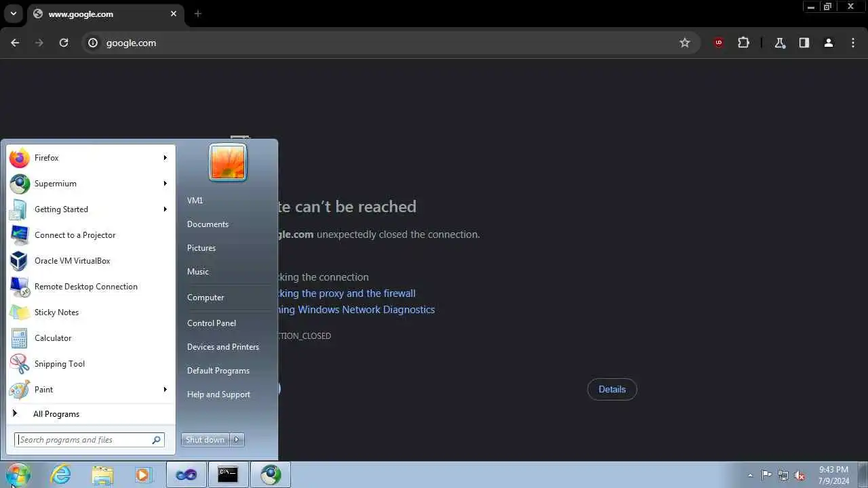Click the browser Back arrow
868x488 pixels.
click(x=15, y=43)
